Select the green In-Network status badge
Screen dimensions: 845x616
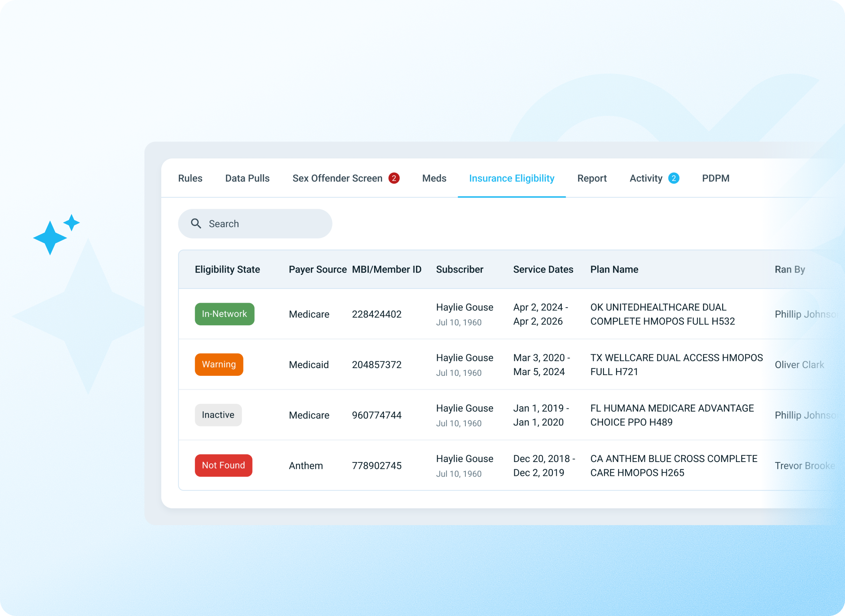[x=224, y=313]
